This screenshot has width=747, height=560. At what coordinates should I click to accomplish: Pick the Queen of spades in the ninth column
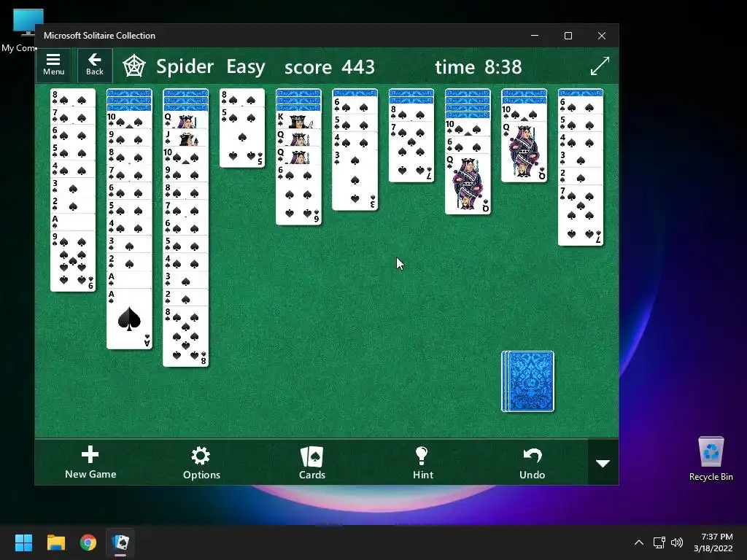pos(524,152)
